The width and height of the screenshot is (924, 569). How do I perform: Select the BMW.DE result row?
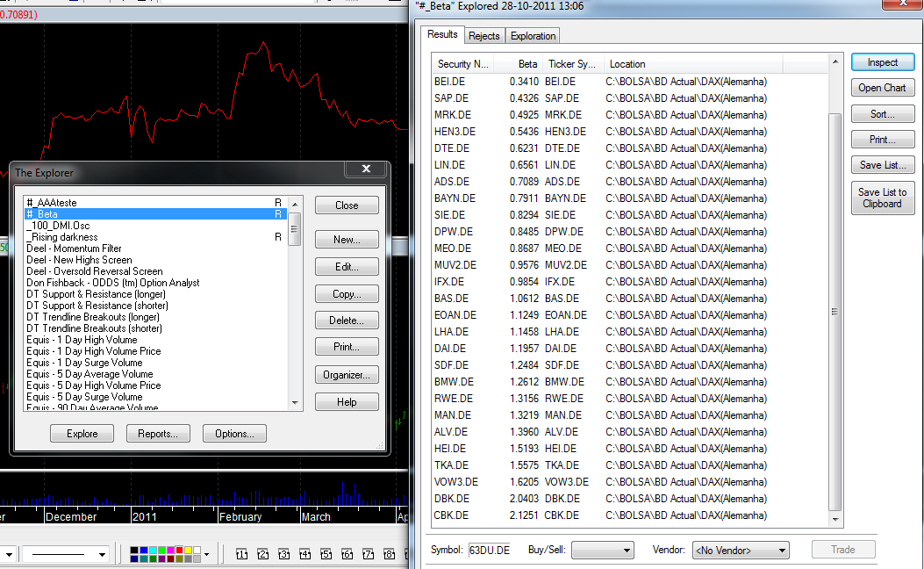630,381
